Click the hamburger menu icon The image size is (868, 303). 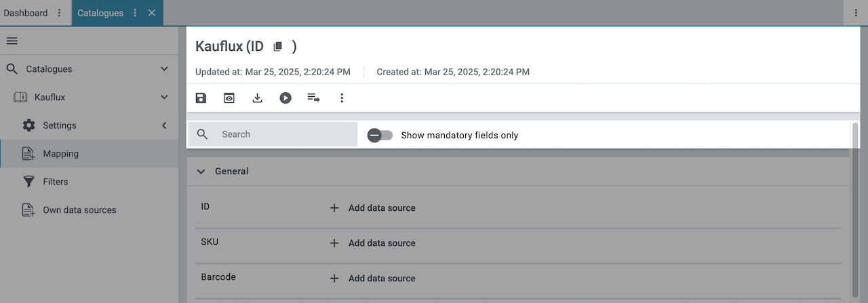[x=12, y=41]
